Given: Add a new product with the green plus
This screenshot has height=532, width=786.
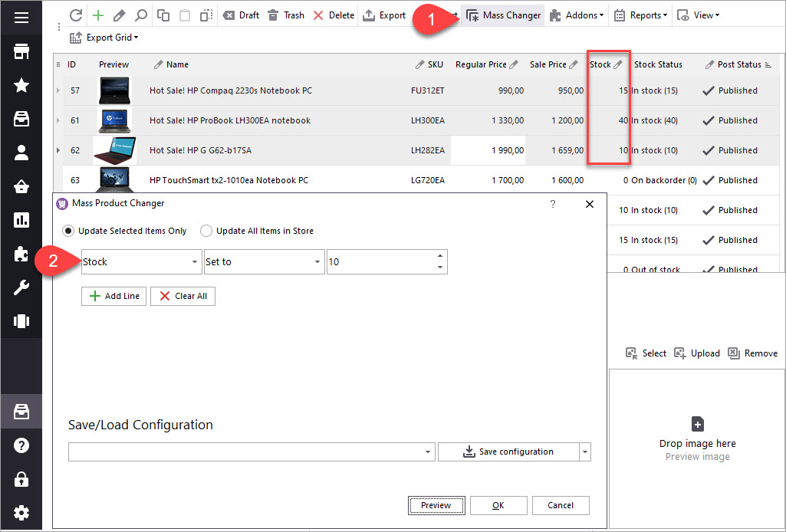Looking at the screenshot, I should pos(97,15).
